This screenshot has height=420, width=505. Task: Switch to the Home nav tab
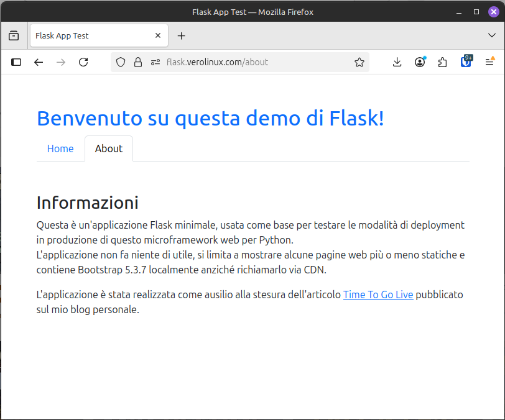point(60,148)
